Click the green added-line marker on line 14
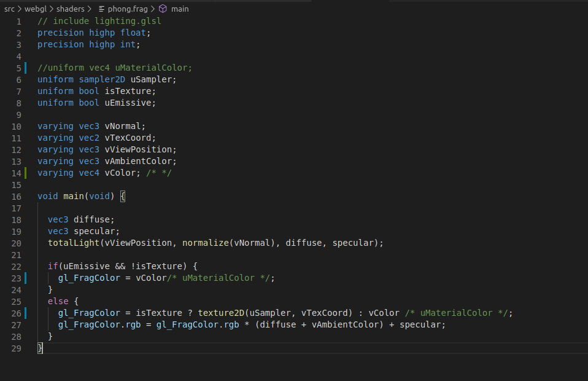Image resolution: width=588 pixels, height=381 pixels. coord(26,173)
